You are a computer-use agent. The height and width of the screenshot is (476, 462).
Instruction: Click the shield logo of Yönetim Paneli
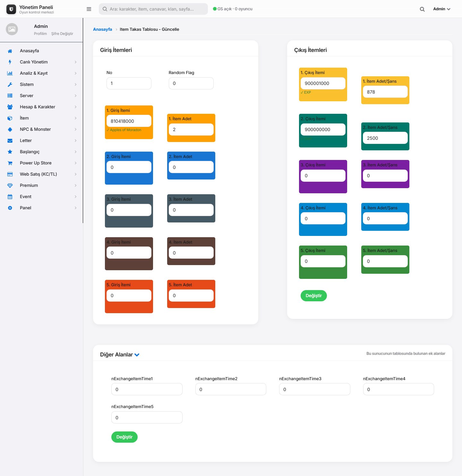point(11,9)
